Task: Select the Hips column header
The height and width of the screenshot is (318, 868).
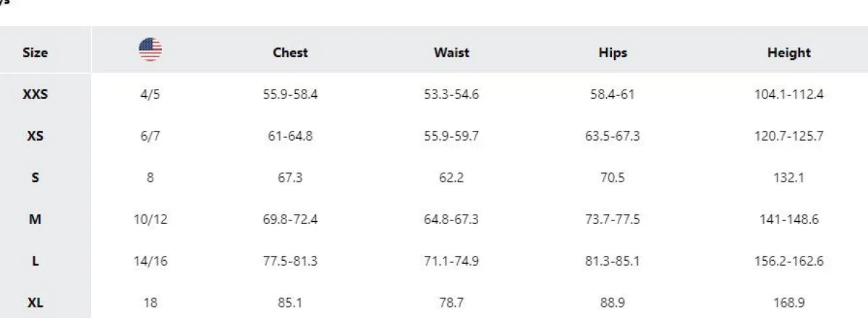Action: point(613,53)
